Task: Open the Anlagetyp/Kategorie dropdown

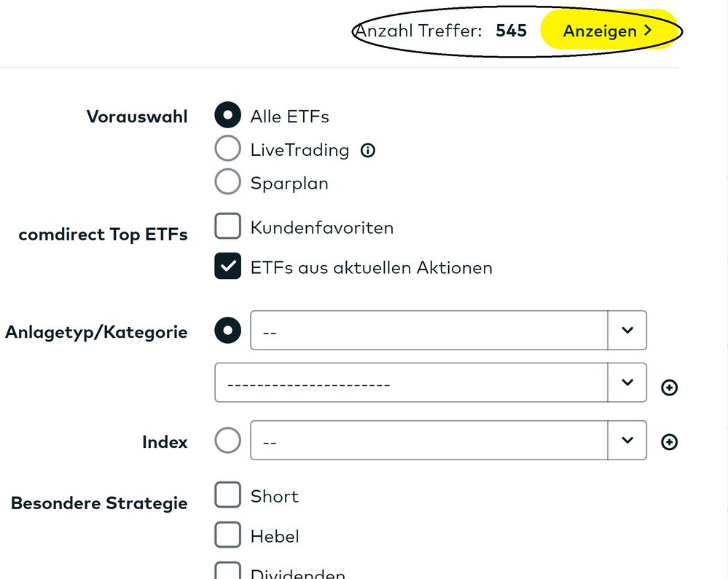Action: tap(448, 331)
